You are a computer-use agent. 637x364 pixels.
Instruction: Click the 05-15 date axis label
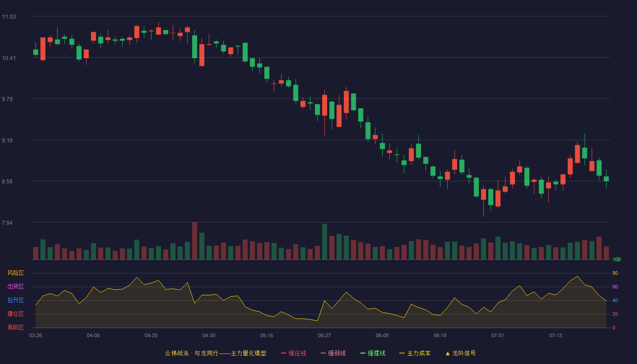(x=267, y=335)
